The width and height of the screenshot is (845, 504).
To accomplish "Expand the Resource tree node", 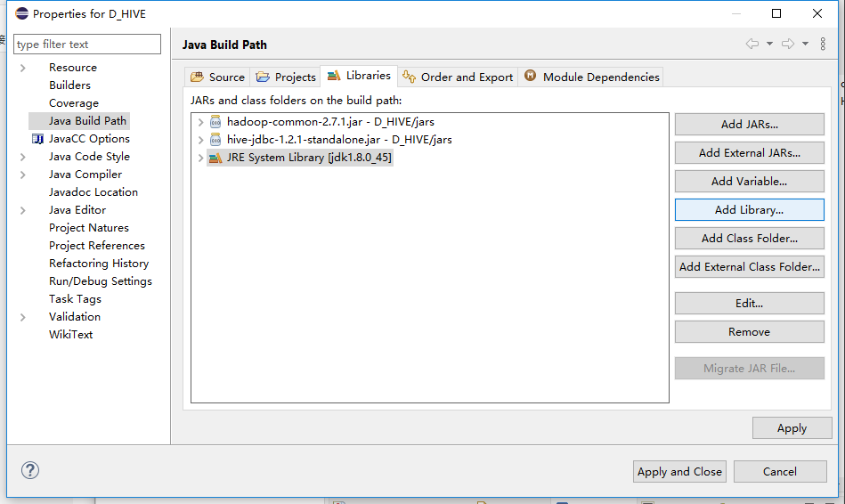I will click(22, 68).
